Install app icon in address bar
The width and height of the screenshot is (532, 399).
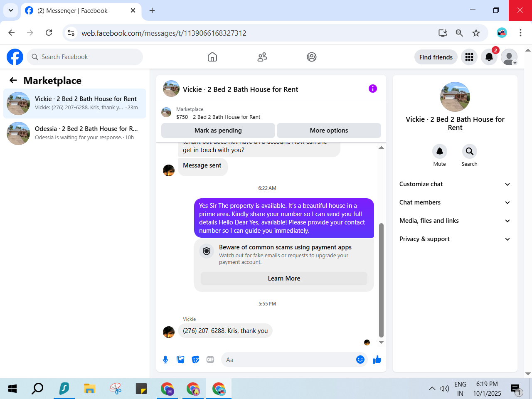point(443,33)
